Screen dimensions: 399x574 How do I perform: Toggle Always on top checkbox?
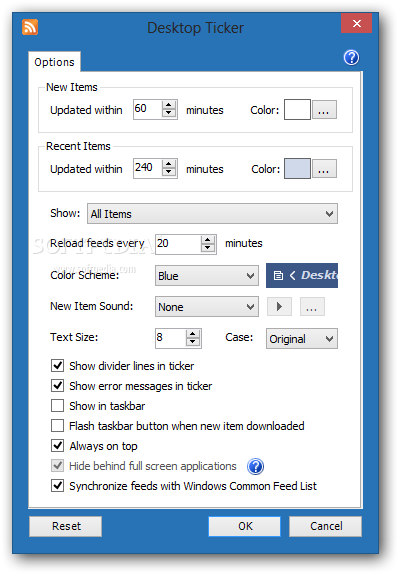click(57, 446)
